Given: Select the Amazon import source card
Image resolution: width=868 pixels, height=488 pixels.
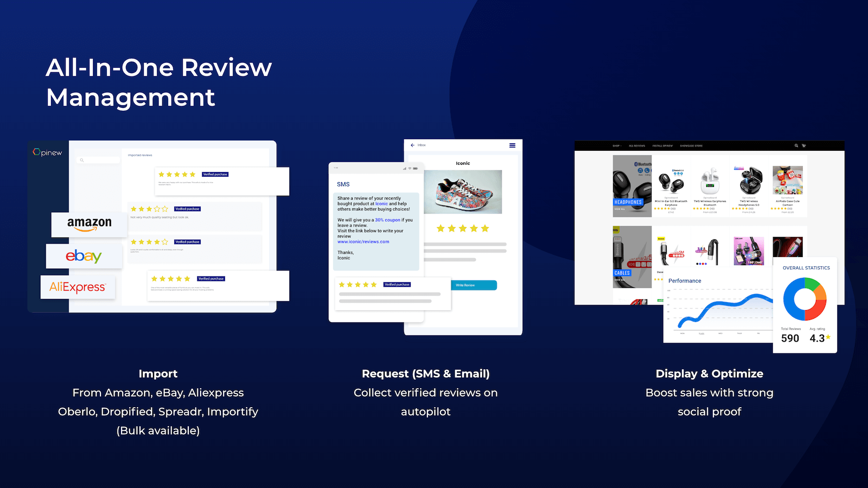Looking at the screenshot, I should pyautogui.click(x=90, y=224).
